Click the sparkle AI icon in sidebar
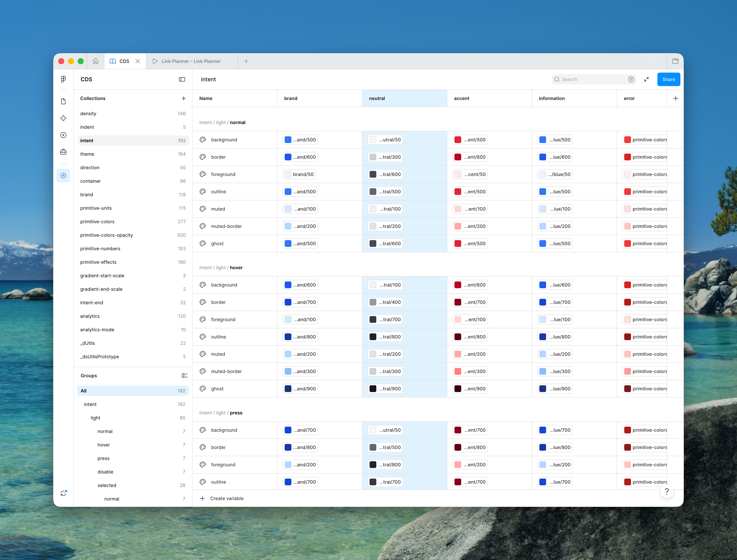The width and height of the screenshot is (737, 560). click(x=63, y=118)
